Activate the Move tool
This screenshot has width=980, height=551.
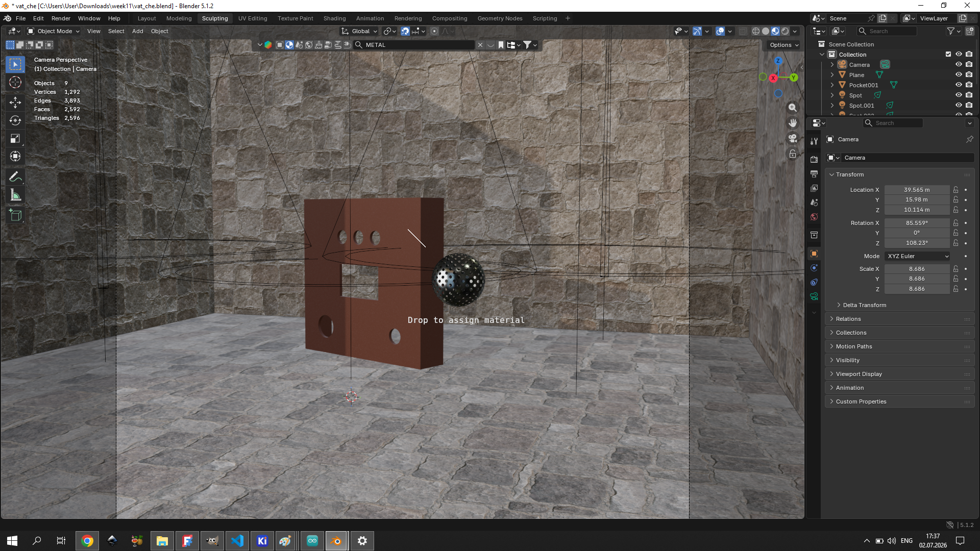15,103
